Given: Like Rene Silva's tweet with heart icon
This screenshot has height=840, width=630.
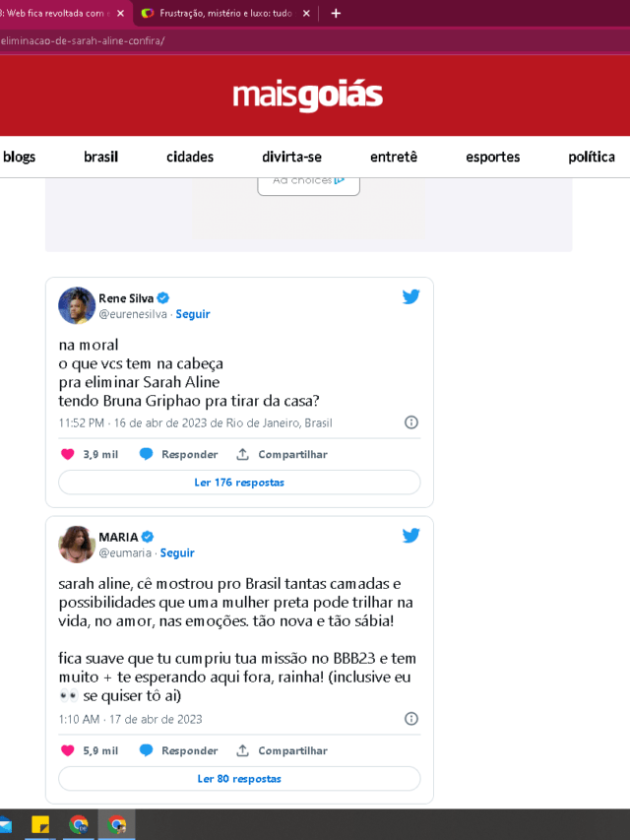Looking at the screenshot, I should 68,454.
